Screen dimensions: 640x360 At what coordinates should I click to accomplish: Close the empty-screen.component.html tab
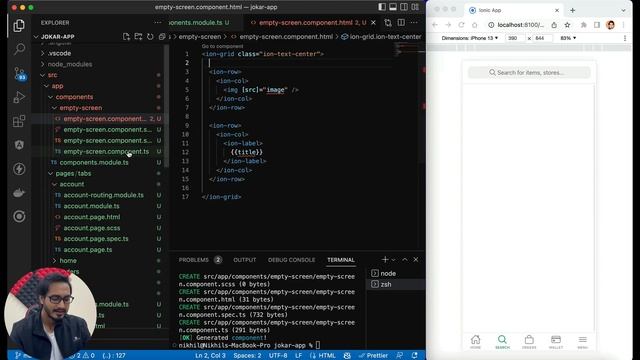pyautogui.click(x=373, y=23)
